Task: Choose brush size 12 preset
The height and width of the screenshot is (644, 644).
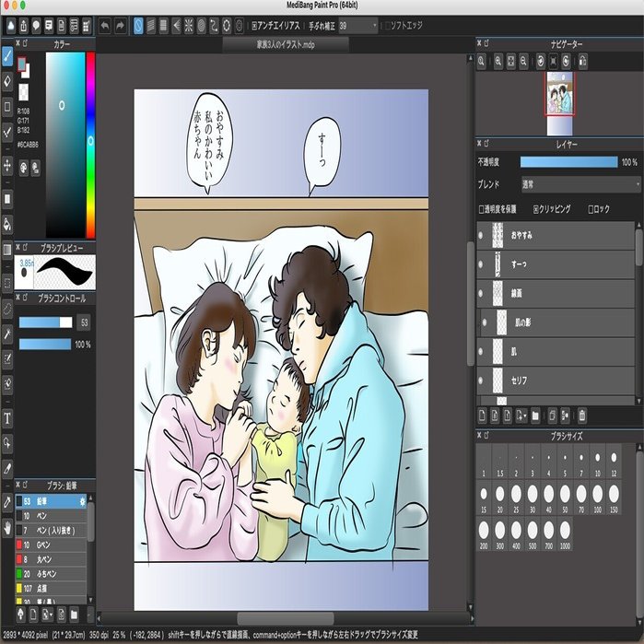Action: 614,462
